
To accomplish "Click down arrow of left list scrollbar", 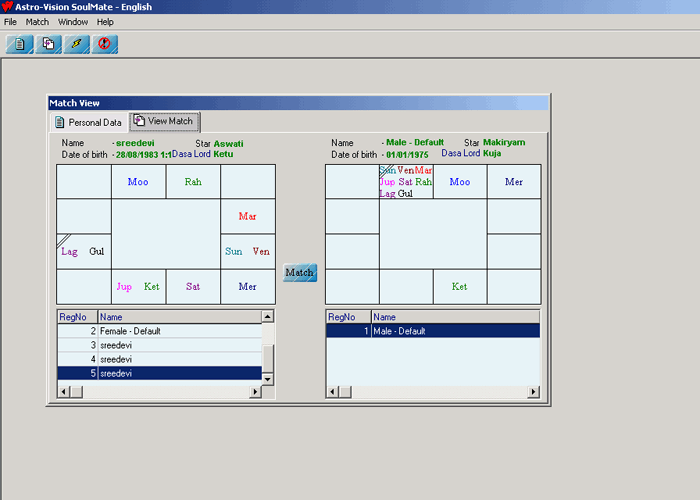I will pyautogui.click(x=267, y=379).
